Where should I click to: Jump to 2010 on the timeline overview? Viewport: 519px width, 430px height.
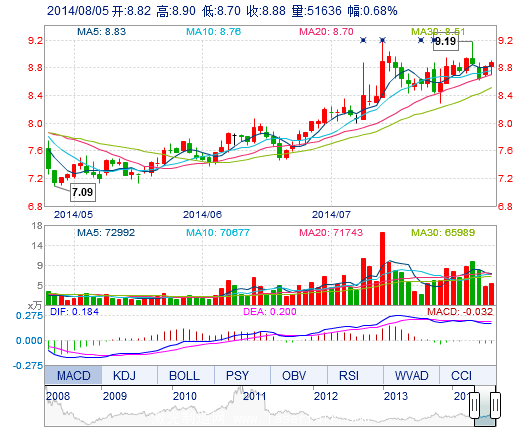(x=184, y=396)
